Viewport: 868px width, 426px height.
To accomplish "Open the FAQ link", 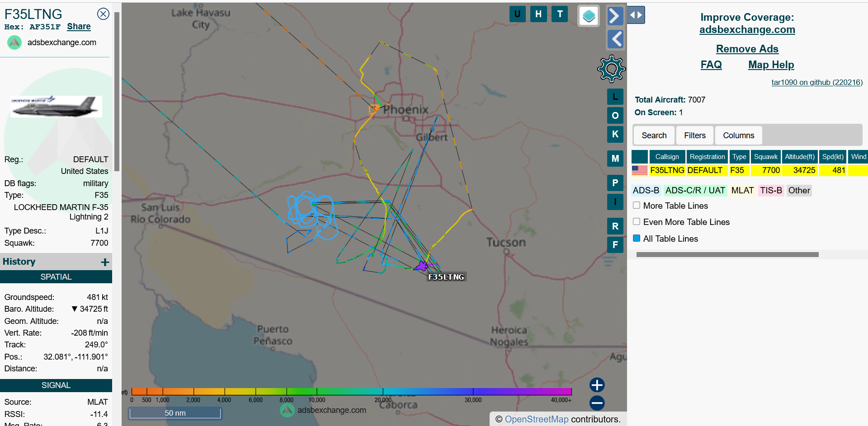I will pos(711,65).
